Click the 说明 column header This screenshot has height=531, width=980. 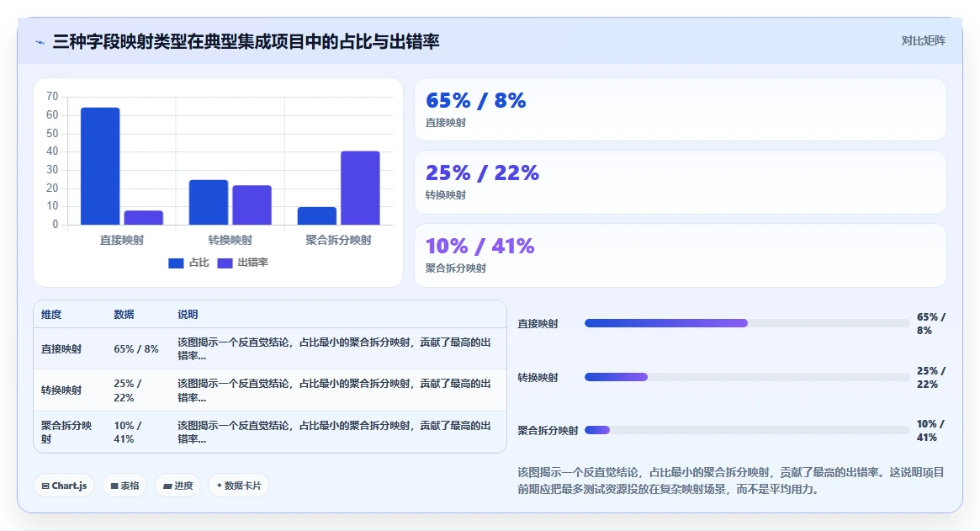(188, 315)
